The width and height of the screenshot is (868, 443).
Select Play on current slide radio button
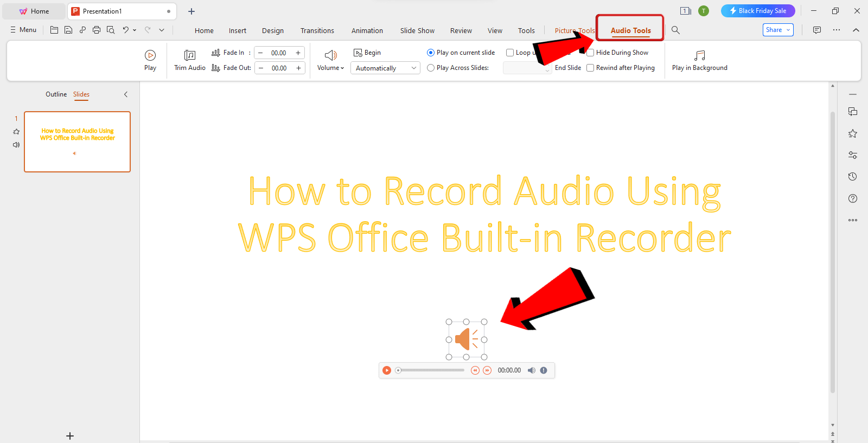(x=431, y=53)
